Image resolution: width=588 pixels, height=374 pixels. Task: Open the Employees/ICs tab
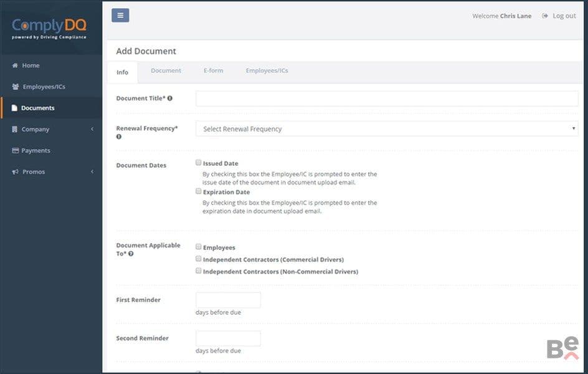tap(267, 70)
